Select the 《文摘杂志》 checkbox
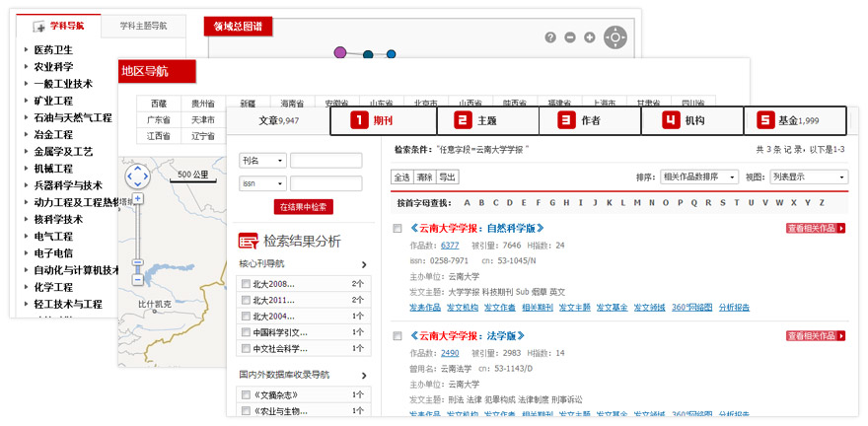Screen dimensions: 868x426 [246, 395]
